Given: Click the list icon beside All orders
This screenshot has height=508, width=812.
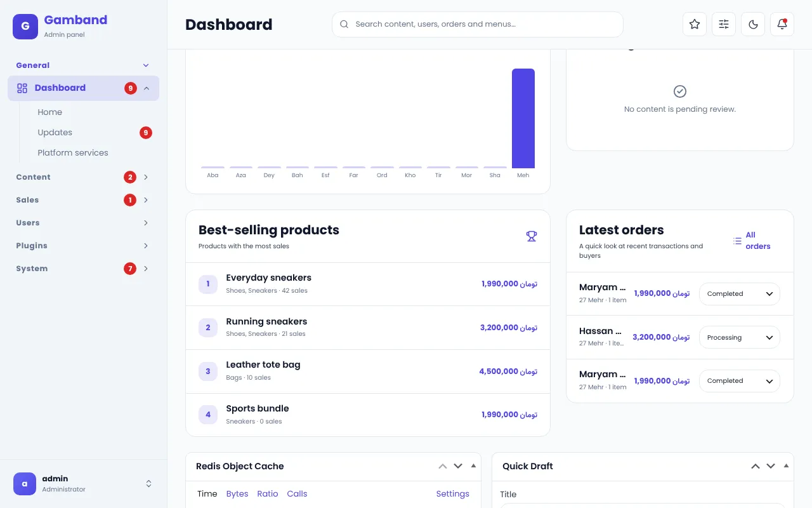Looking at the screenshot, I should pos(737,241).
